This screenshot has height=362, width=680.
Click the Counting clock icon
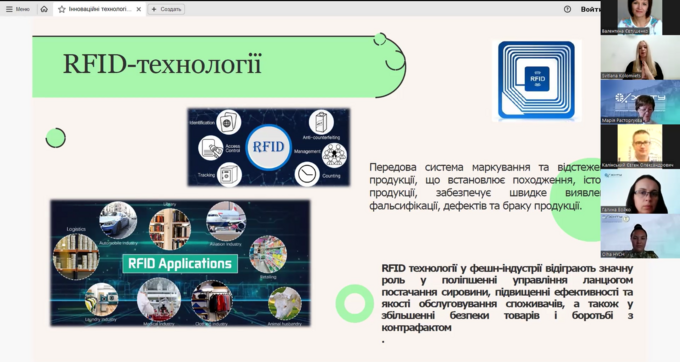[x=307, y=174]
